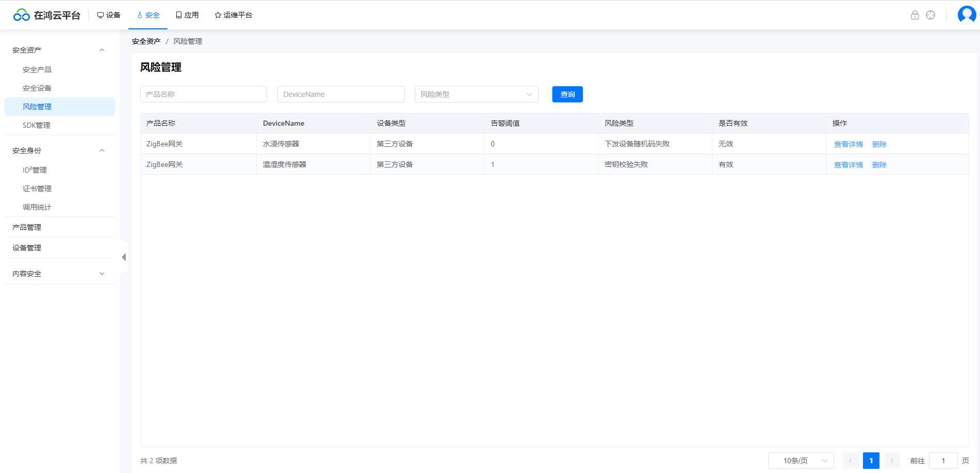The image size is (980, 473).
Task: Open the 安全 top navigation tab
Action: point(148,15)
